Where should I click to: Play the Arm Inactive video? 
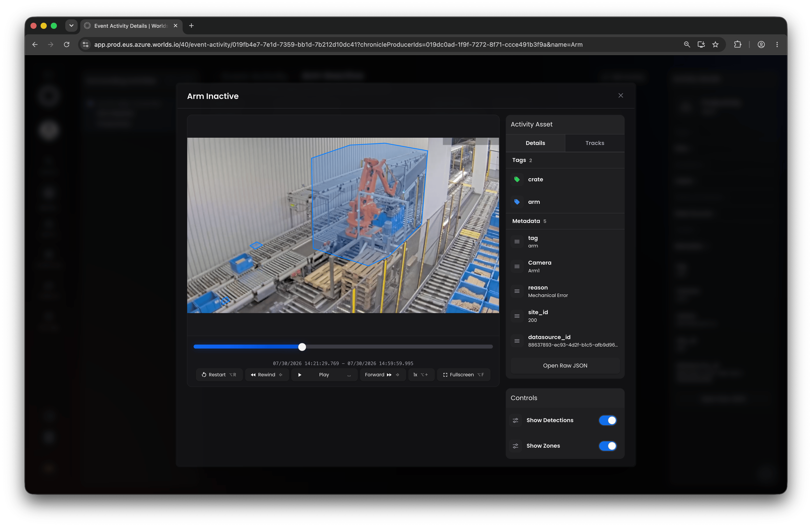[324, 375]
